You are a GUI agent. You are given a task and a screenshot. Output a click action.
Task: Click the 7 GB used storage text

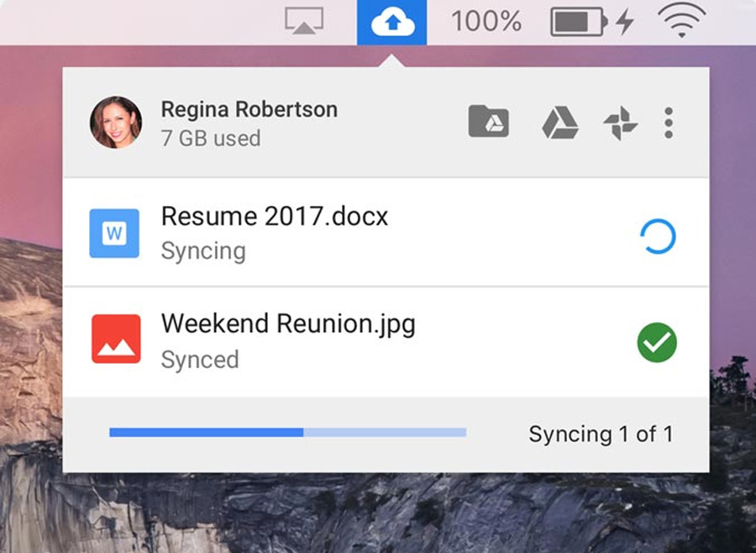(x=210, y=138)
